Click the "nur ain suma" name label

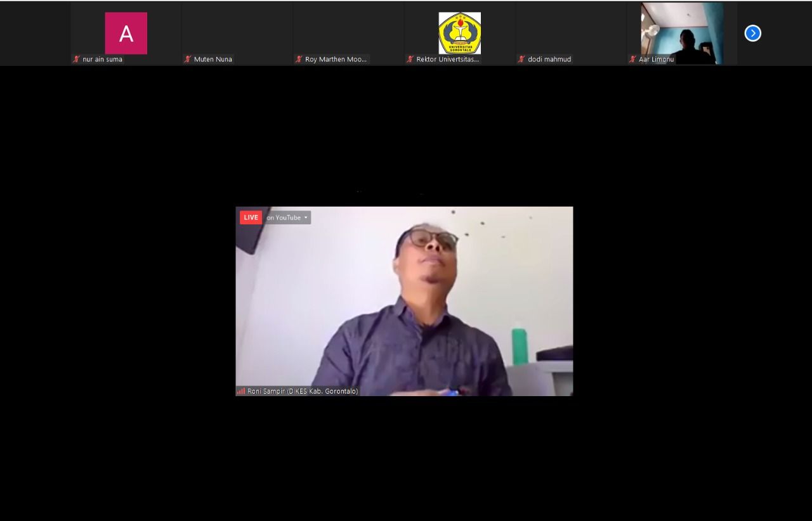tap(102, 60)
